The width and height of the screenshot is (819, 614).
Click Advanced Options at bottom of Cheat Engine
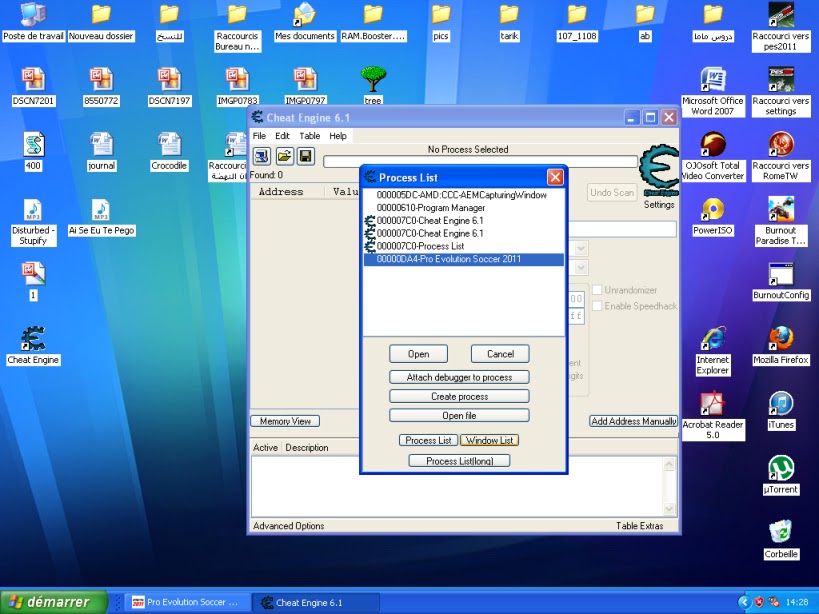click(288, 526)
